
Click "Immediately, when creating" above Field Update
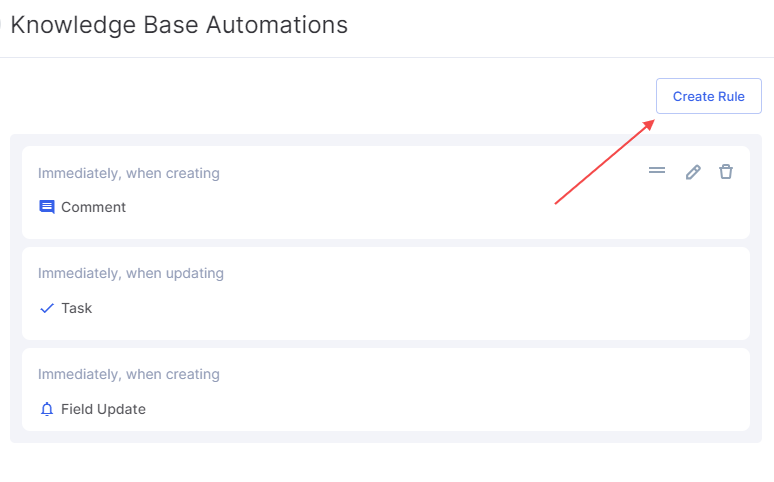129,374
